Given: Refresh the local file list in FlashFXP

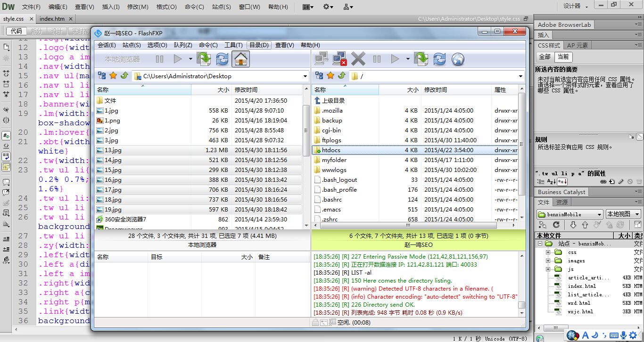Looking at the screenshot, I should (x=222, y=59).
